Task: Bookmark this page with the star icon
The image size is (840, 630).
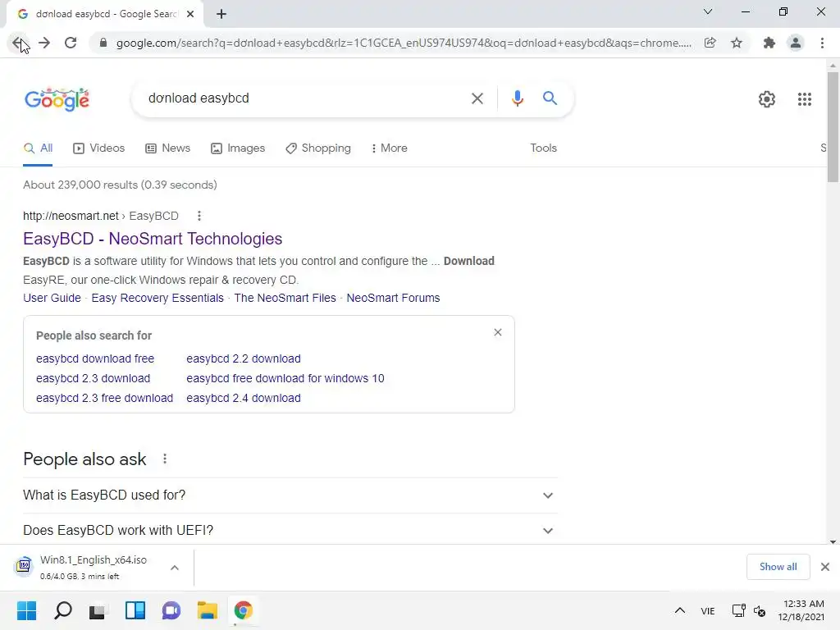Action: tap(737, 43)
